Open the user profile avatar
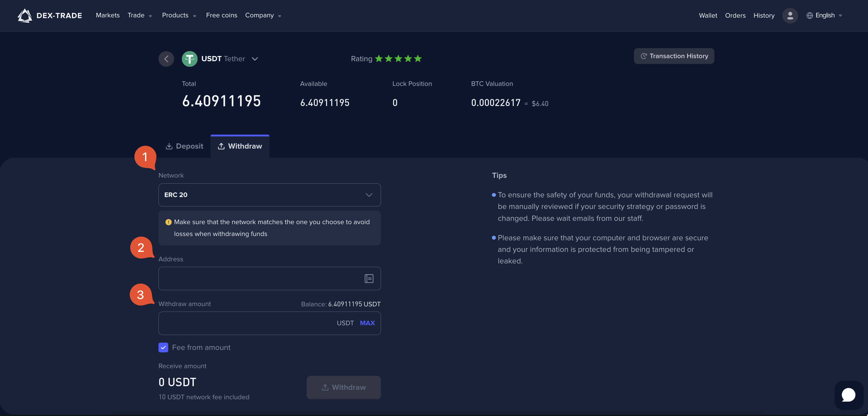 click(x=790, y=16)
